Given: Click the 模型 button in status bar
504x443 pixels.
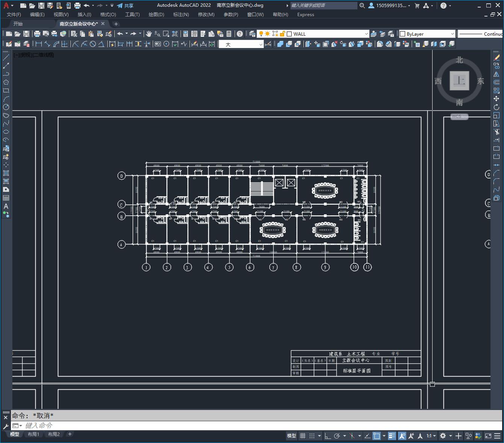Looking at the screenshot, I should [x=292, y=436].
